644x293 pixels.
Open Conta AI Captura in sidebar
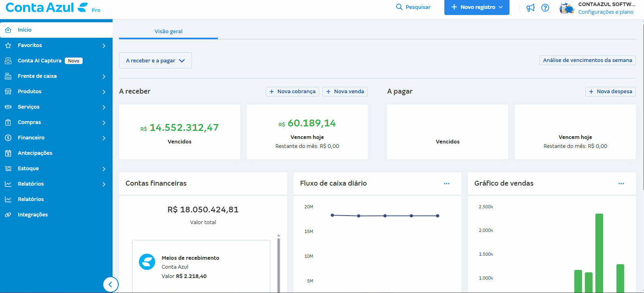click(40, 61)
